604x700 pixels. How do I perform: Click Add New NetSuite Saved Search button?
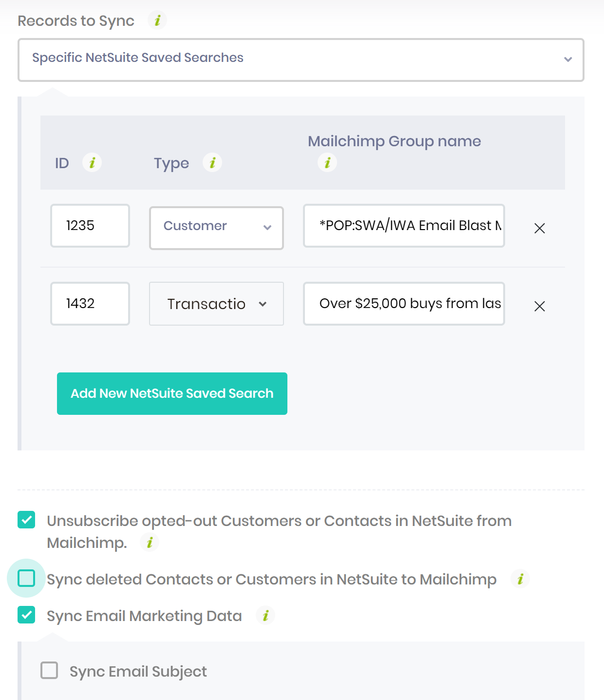coord(172,393)
